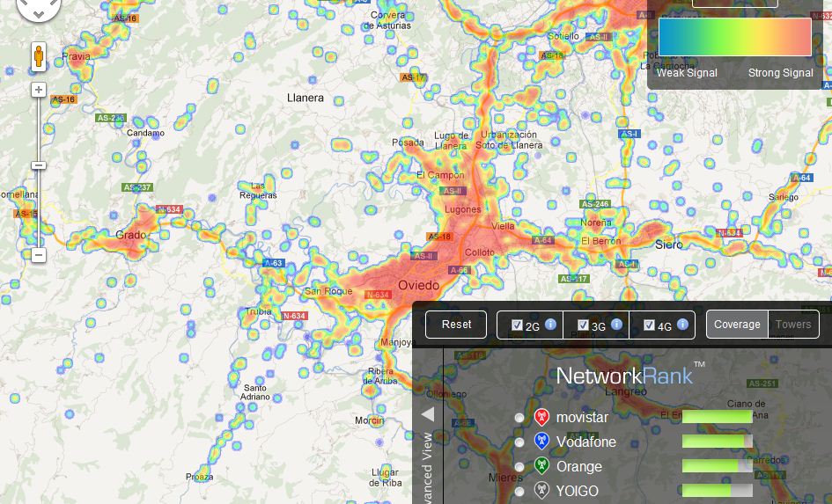Select the Orange radio button
The height and width of the screenshot is (504, 832).
click(x=519, y=467)
